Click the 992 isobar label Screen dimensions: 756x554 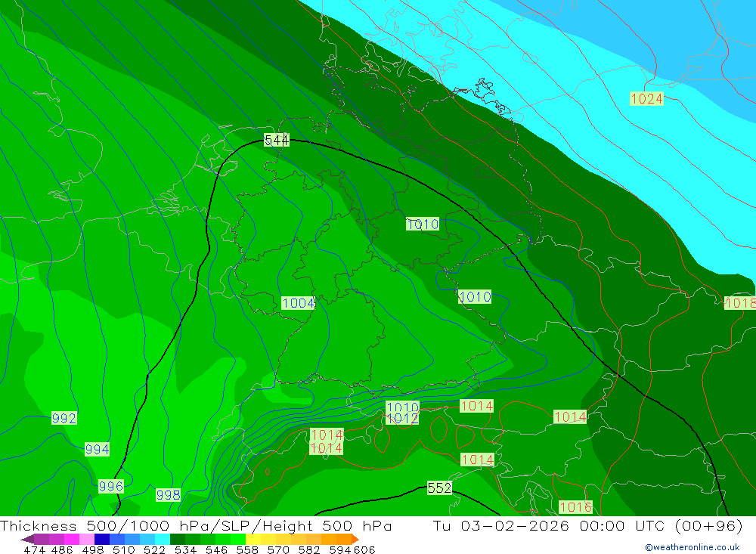coord(64,418)
